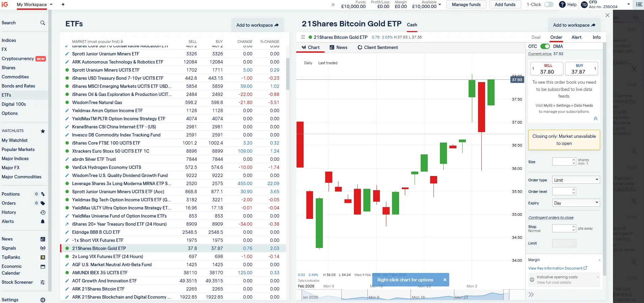644x303 pixels.
Task: Switch to the News tab
Action: (338, 47)
